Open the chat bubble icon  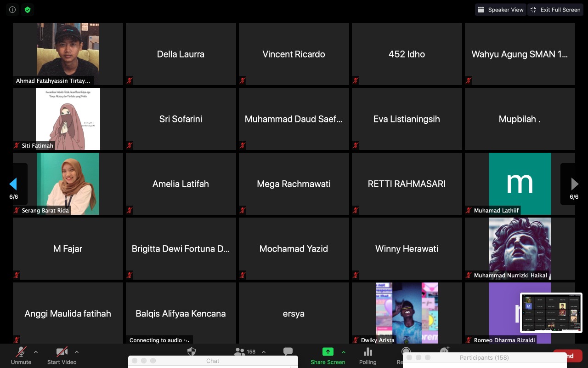pos(288,352)
